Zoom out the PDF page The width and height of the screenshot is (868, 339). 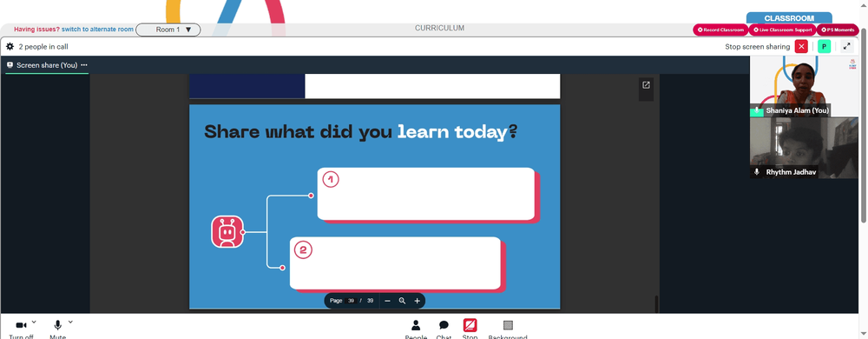coord(387,301)
